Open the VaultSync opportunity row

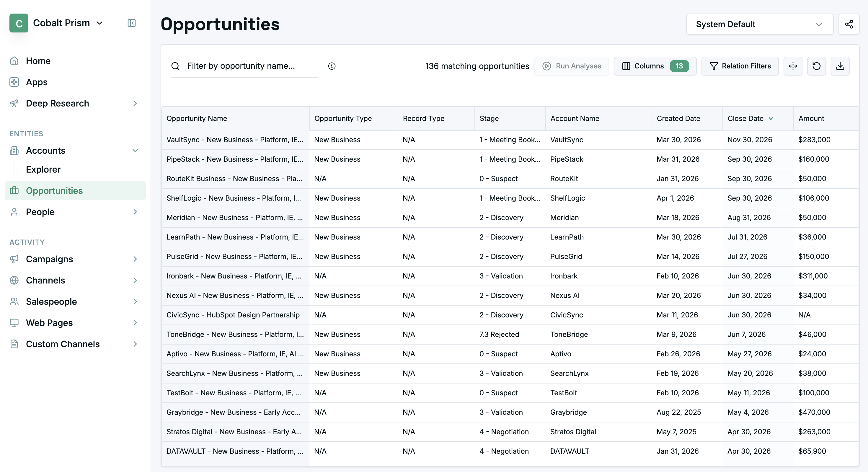[510, 140]
